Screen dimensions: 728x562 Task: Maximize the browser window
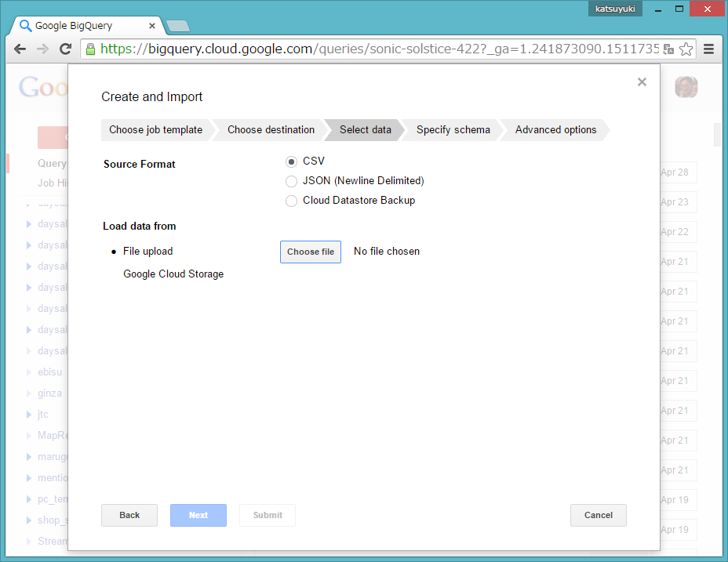(679, 9)
